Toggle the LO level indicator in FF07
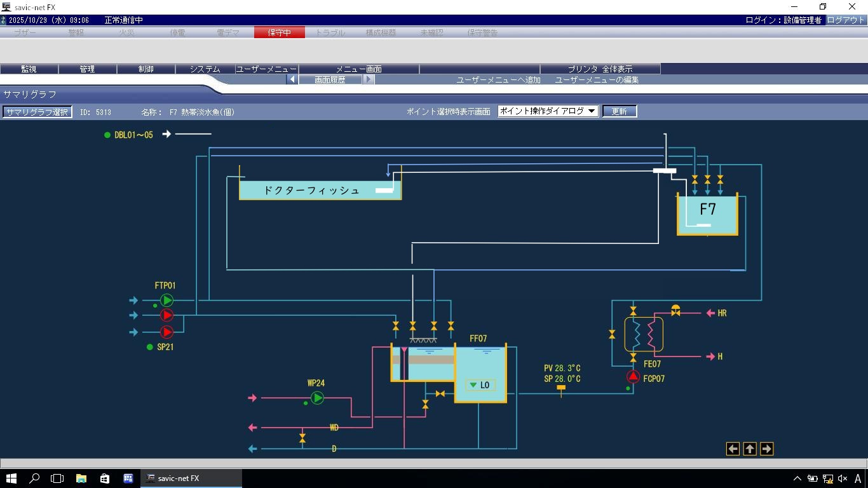This screenshot has height=488, width=868. pyautogui.click(x=480, y=385)
